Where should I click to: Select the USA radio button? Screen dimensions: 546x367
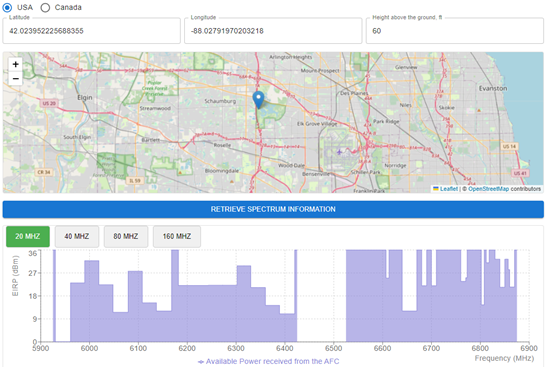[7, 7]
